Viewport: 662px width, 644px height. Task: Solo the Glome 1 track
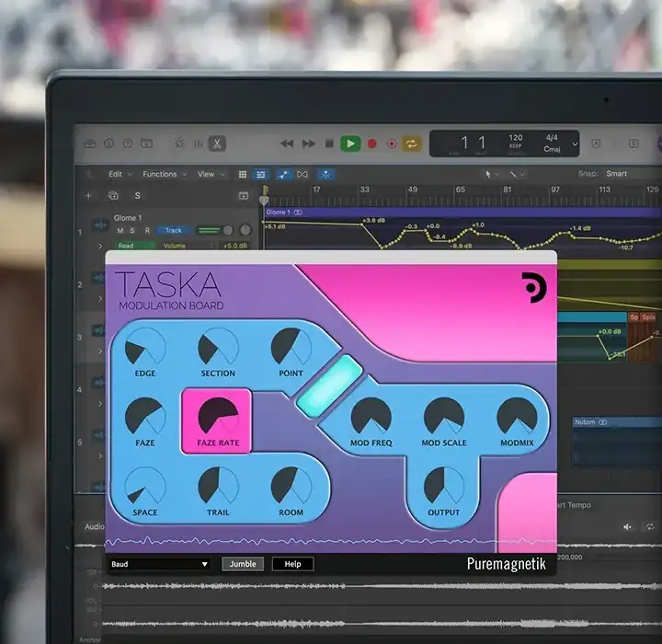(x=132, y=230)
